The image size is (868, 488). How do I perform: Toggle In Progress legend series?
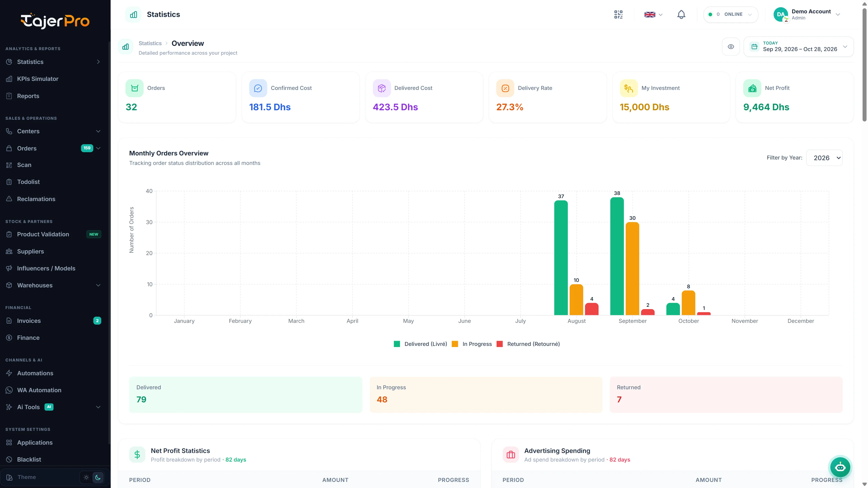472,344
